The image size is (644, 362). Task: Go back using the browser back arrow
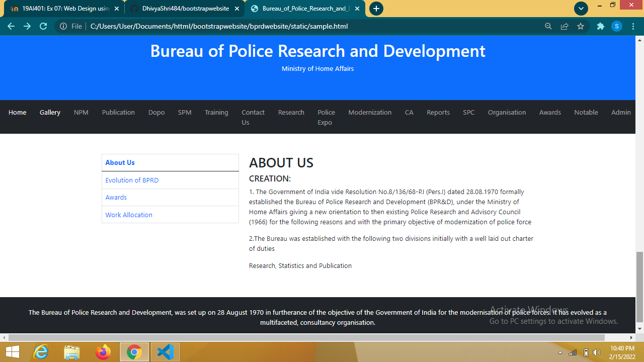(x=11, y=26)
